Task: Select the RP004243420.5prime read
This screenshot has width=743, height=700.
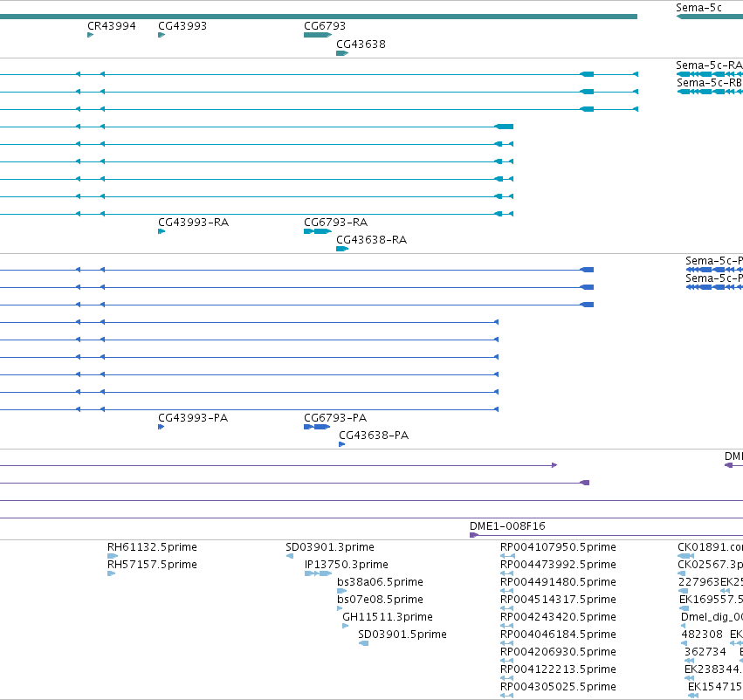Action: tap(507, 626)
